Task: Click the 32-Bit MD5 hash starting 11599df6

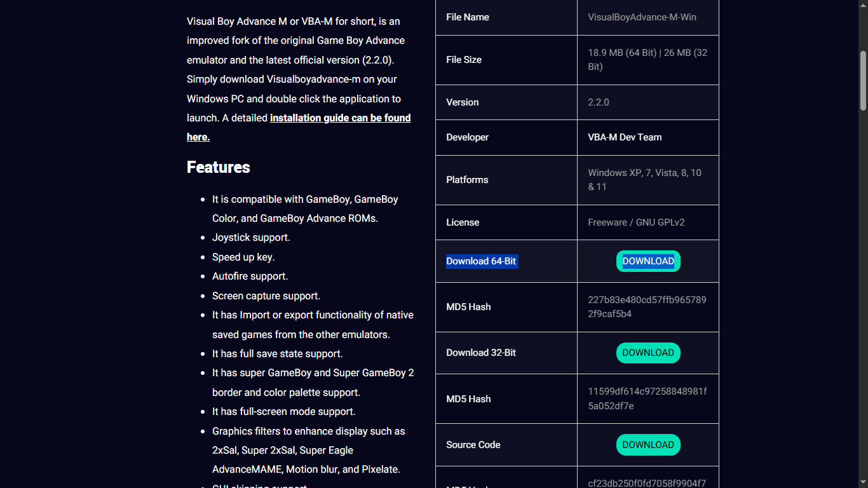Action: 647,399
